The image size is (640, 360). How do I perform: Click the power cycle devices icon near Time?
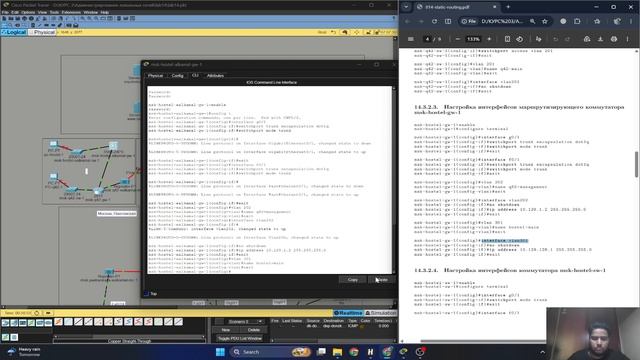point(37,313)
